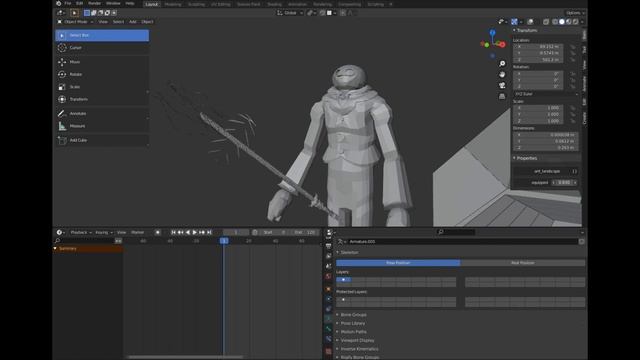This screenshot has width=640, height=360.
Task: Click the green Y axis gizmo ball
Action: tap(487, 44)
